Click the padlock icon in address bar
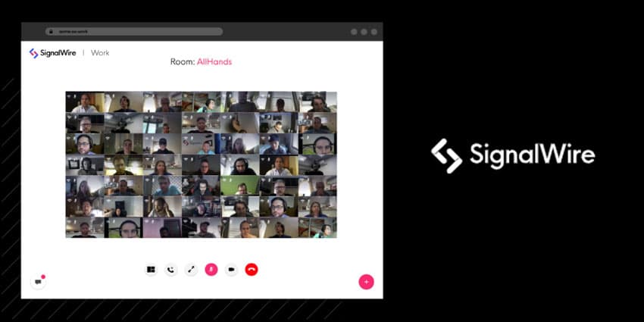 [x=52, y=32]
